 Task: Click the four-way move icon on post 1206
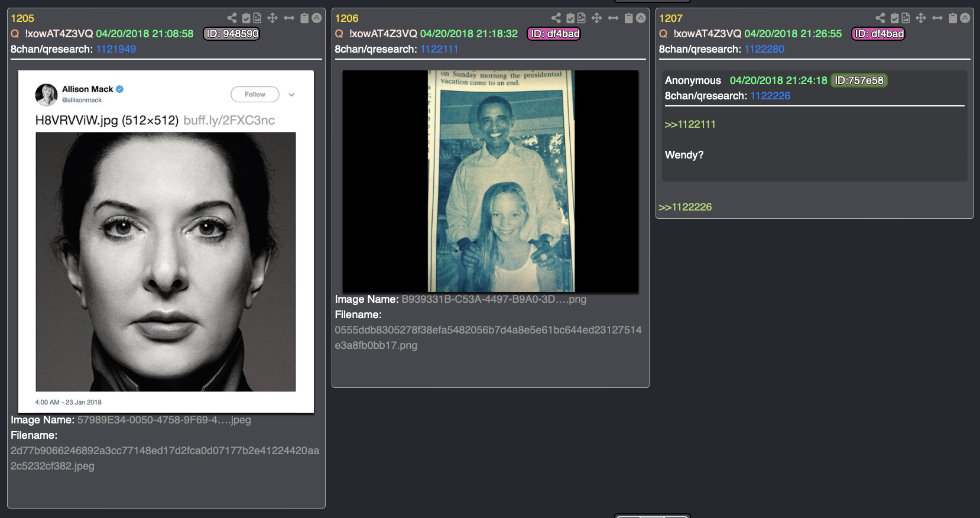pos(597,18)
